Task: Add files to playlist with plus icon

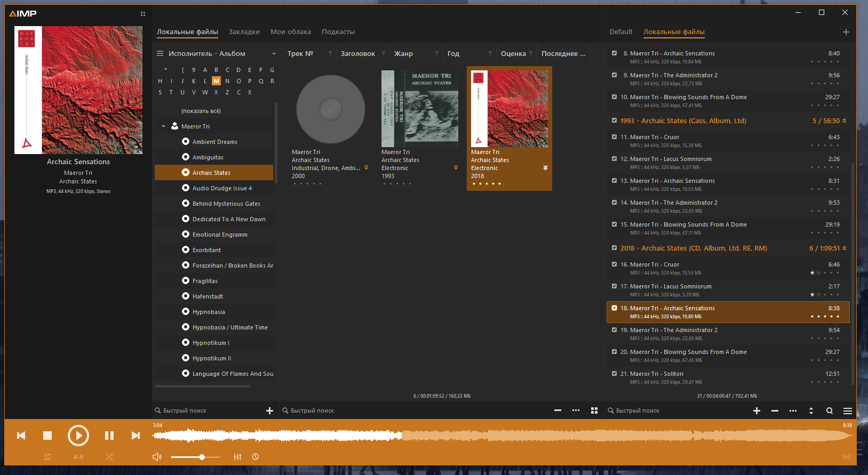Action: tap(756, 410)
